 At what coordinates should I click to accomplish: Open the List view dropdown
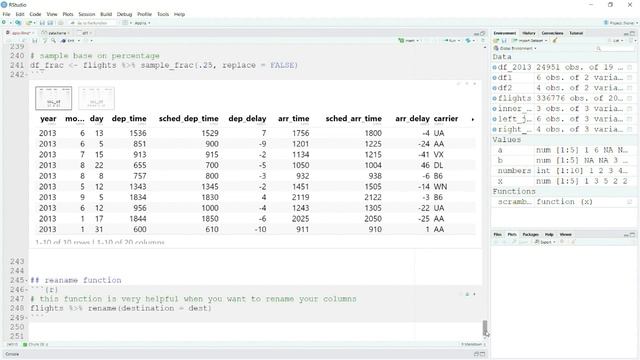[616, 41]
